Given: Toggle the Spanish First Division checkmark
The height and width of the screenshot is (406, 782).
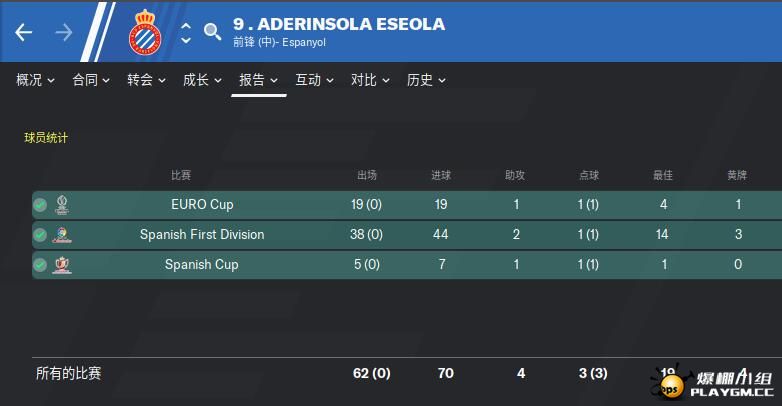Looking at the screenshot, I should tap(40, 234).
